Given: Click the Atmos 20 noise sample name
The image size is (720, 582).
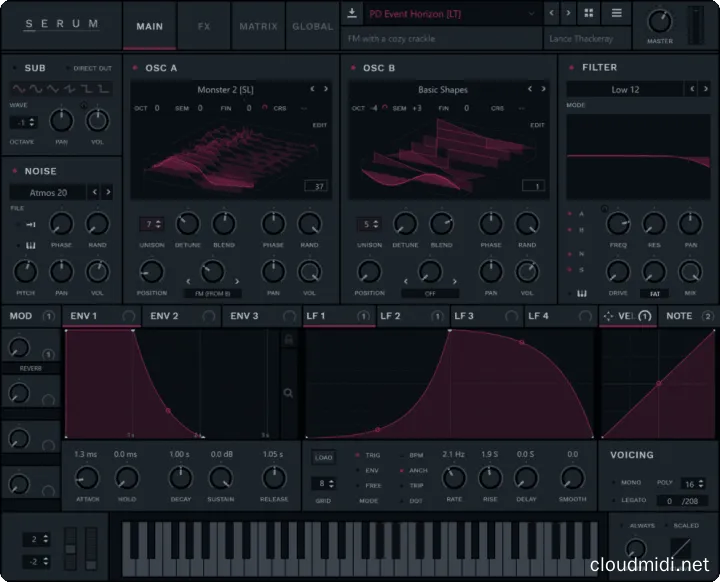Looking at the screenshot, I should [x=48, y=192].
